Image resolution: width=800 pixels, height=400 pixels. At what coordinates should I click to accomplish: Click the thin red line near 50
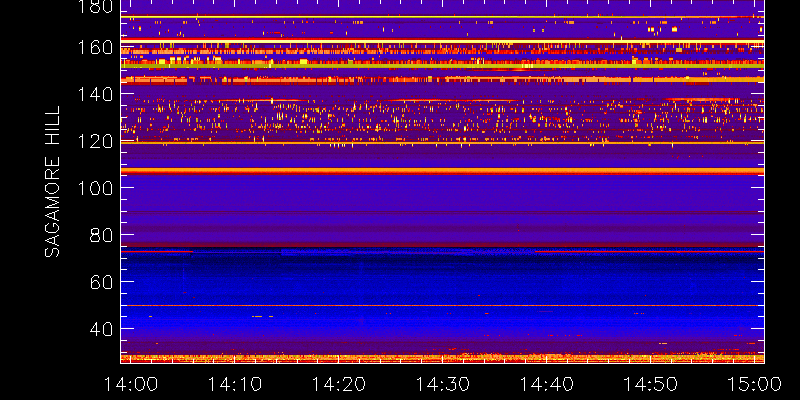[x=442, y=306]
